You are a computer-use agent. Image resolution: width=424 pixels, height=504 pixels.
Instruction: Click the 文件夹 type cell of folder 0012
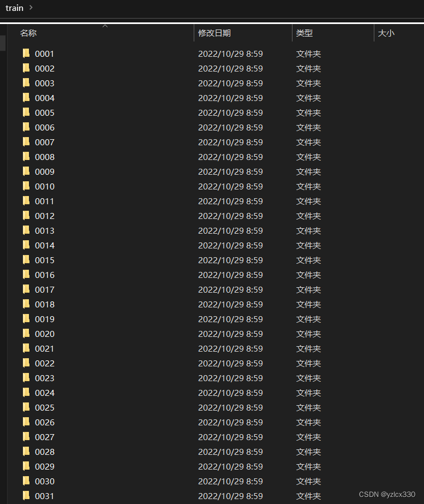(x=308, y=216)
